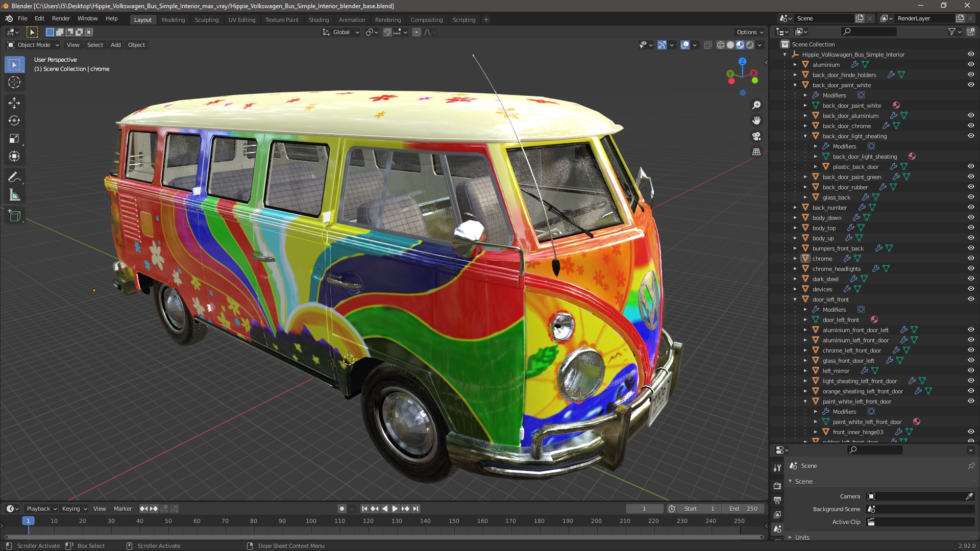This screenshot has width=980, height=551.
Task: Hide chrome object via eye icon
Action: tap(971, 259)
